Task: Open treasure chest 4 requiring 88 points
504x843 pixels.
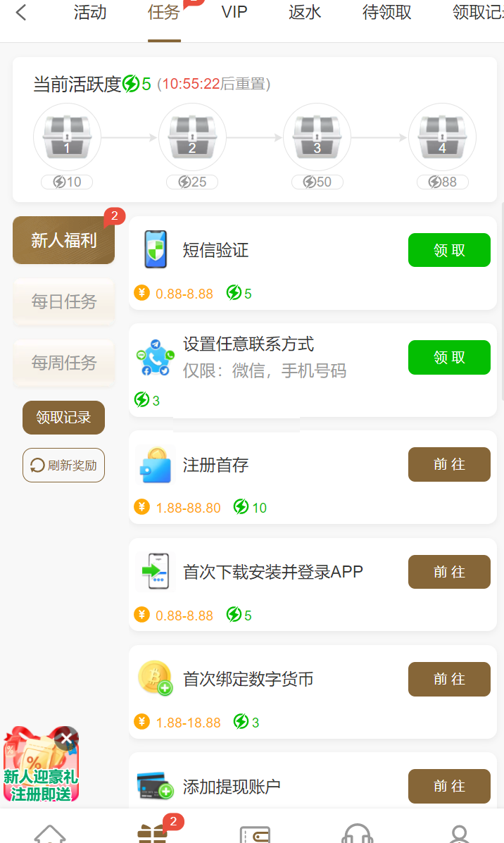Action: [442, 137]
